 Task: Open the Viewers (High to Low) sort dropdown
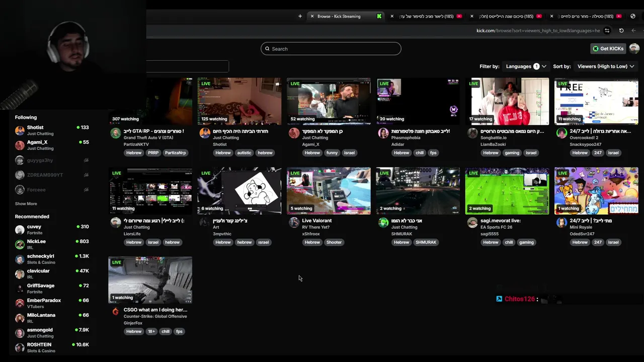click(x=606, y=66)
